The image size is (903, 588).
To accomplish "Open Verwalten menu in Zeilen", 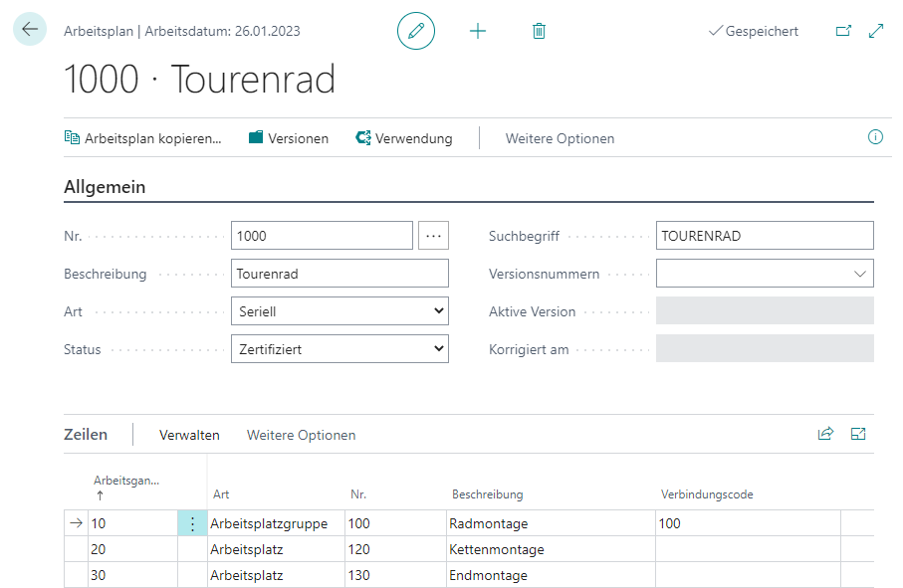I will coord(189,435).
